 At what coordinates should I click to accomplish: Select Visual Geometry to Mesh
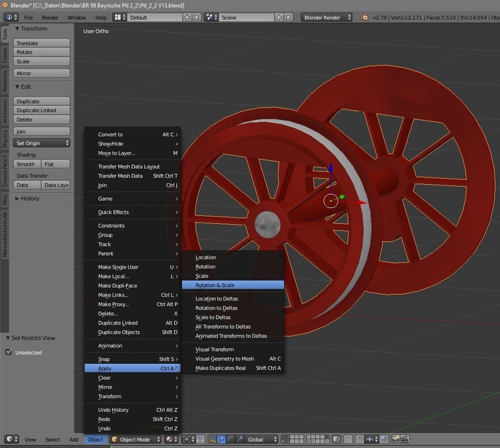coord(233,359)
